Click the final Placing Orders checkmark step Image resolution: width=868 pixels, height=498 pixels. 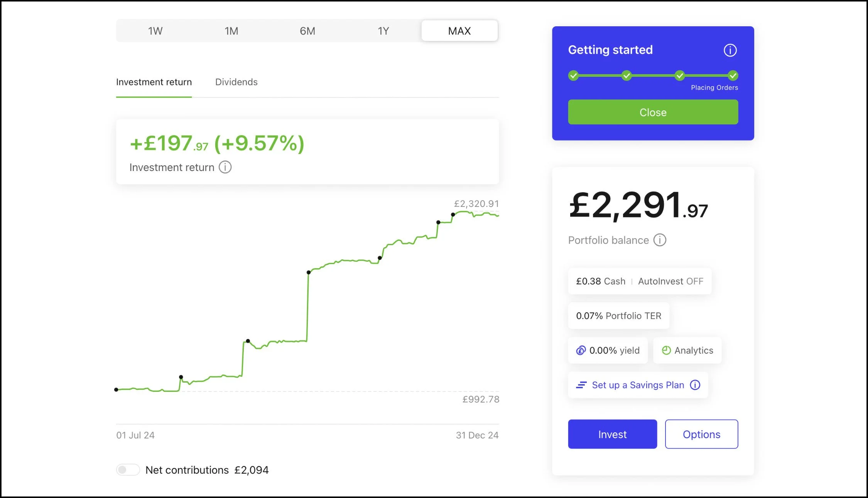tap(733, 76)
